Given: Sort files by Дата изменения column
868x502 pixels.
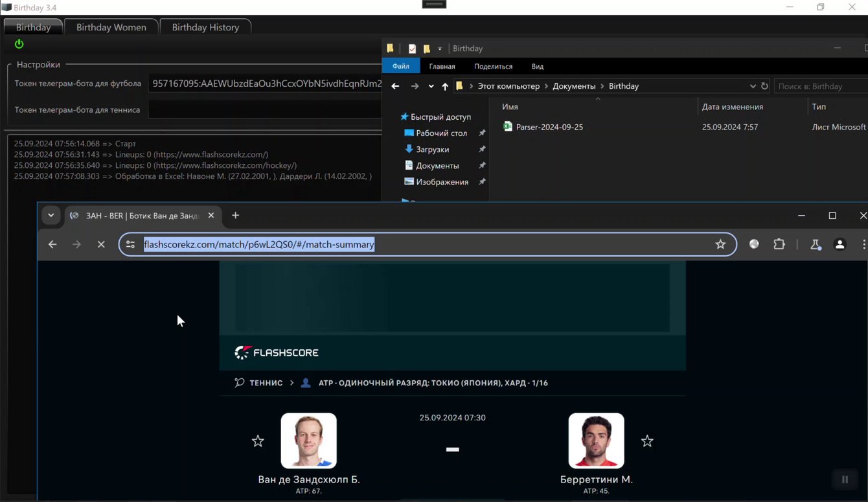Looking at the screenshot, I should point(732,107).
